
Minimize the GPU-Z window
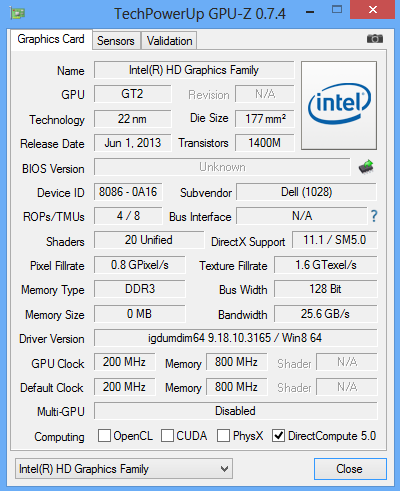pyautogui.click(x=310, y=12)
